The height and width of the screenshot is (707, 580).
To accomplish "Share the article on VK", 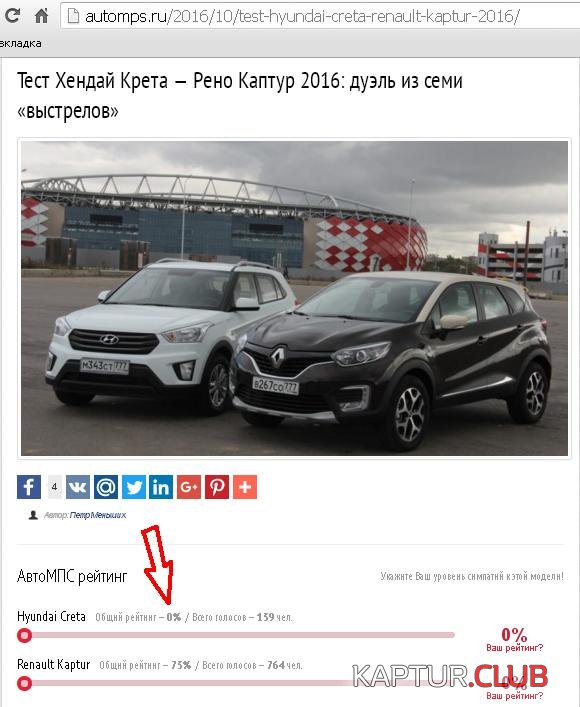I will coord(78,487).
